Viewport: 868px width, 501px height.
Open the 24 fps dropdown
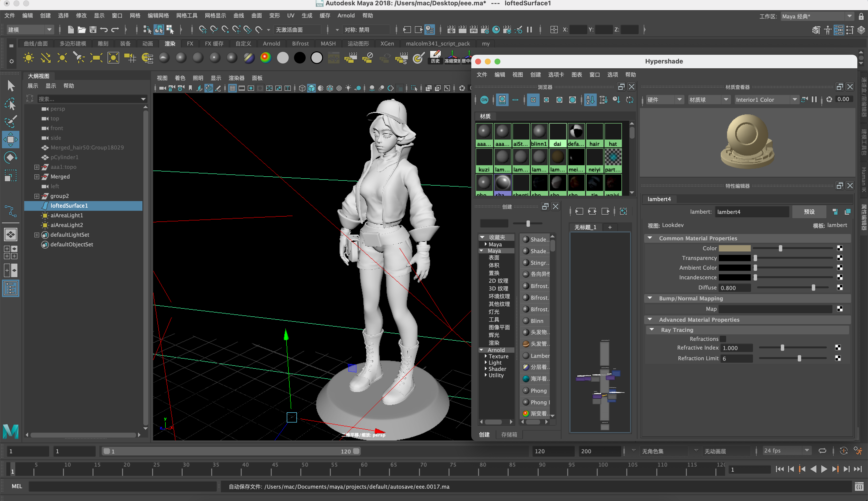click(x=786, y=451)
